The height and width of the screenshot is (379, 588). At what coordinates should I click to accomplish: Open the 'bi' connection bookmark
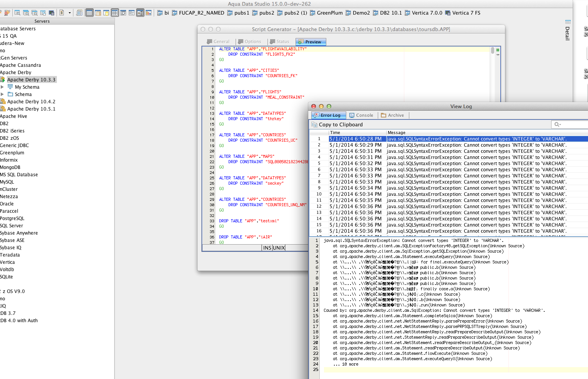[x=163, y=13]
